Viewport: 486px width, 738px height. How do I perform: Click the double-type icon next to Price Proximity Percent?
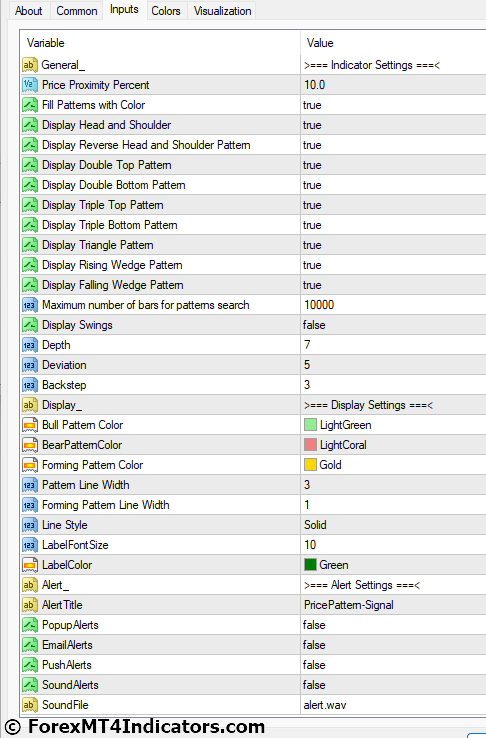click(x=30, y=85)
